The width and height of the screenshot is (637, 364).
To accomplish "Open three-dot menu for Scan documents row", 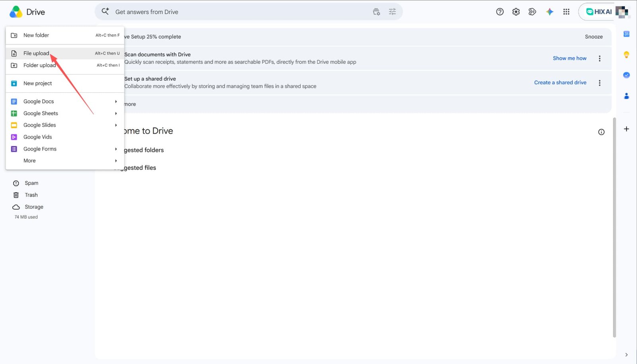I will pyautogui.click(x=600, y=58).
